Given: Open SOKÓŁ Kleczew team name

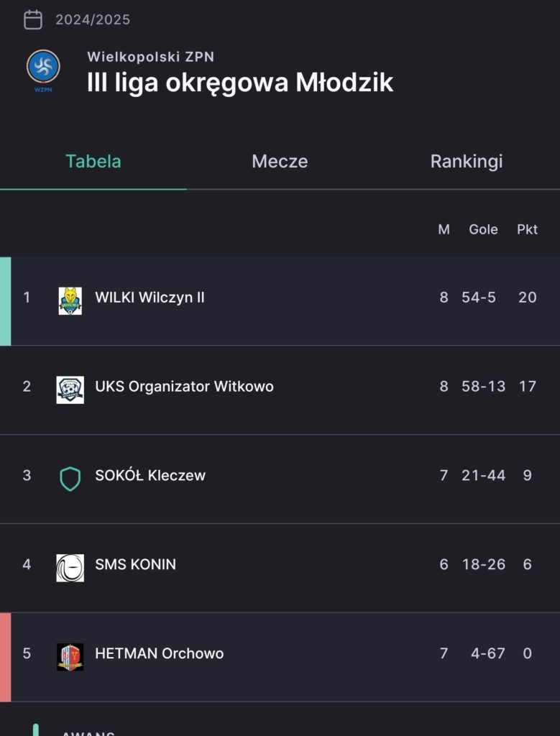Looking at the screenshot, I should click(150, 475).
